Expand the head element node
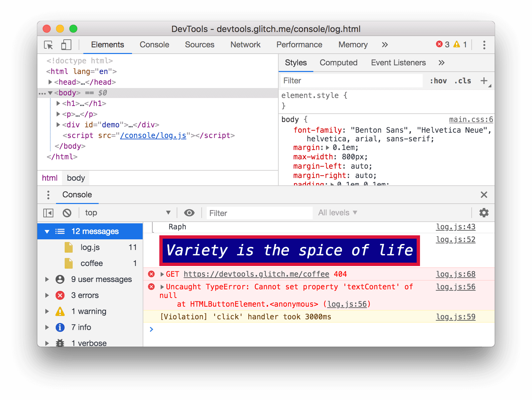The image size is (532, 400). tap(50, 82)
